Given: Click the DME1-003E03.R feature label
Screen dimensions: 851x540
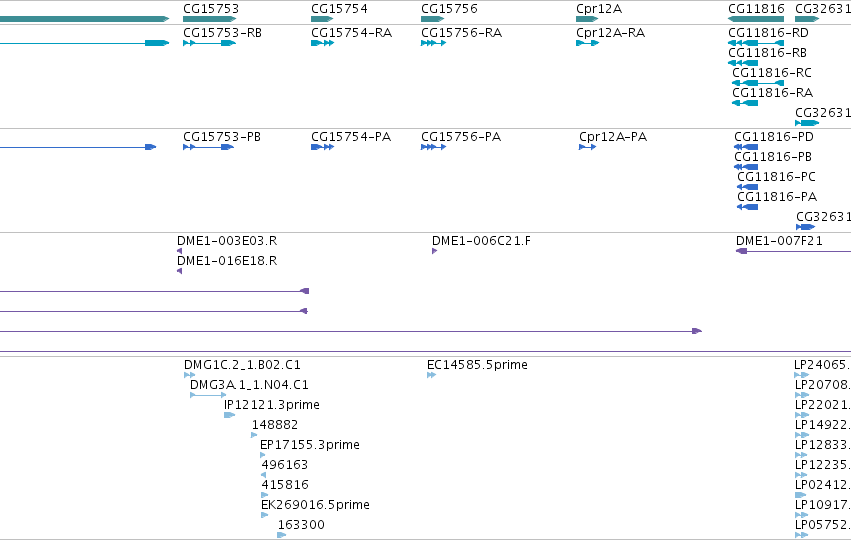Looking at the screenshot, I should (227, 240).
